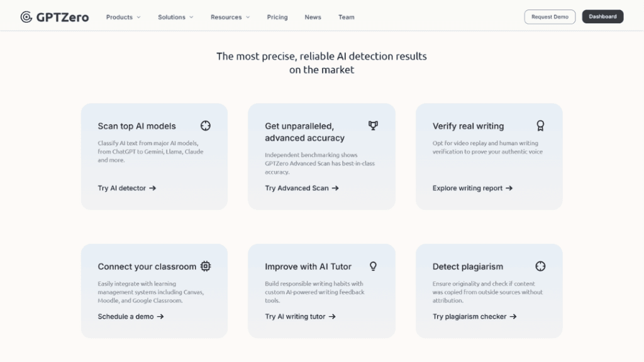Click the Scan top AI models heading
644x362 pixels.
pyautogui.click(x=136, y=126)
